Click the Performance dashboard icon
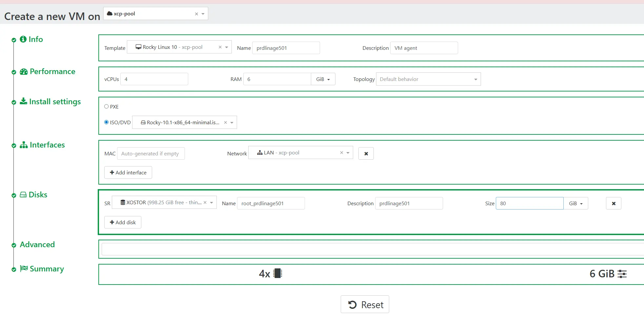This screenshot has width=644, height=317. coord(24,71)
